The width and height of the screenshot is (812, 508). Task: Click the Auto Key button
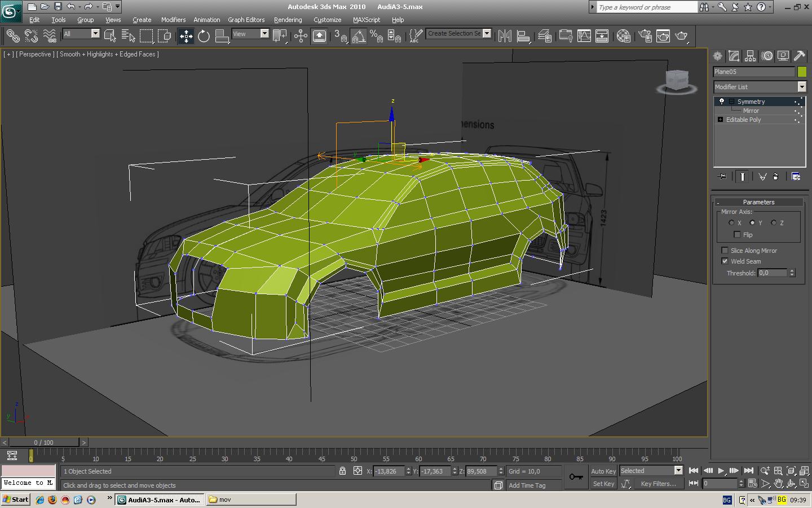(603, 471)
